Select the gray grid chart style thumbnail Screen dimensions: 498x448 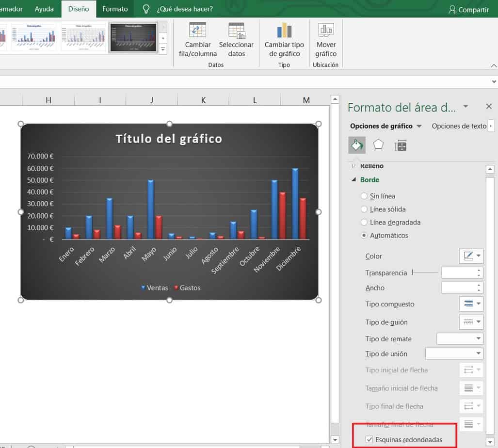[83, 37]
